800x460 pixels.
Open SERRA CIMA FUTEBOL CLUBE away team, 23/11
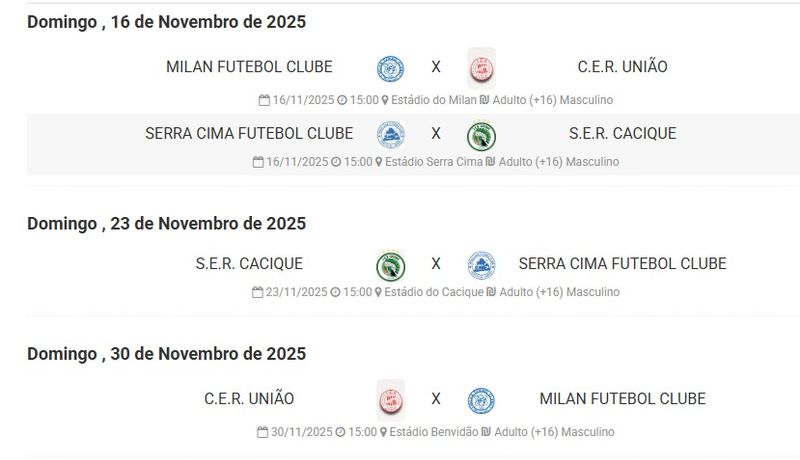(622, 264)
